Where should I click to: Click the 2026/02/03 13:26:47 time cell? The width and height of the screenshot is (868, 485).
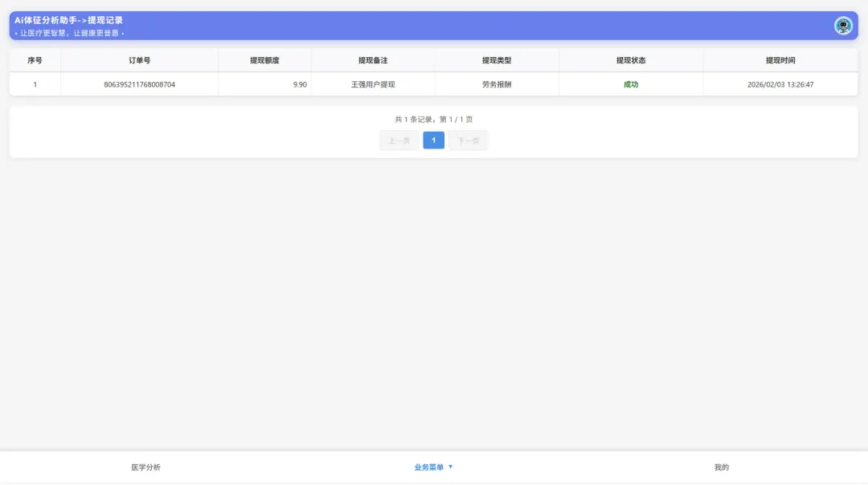click(780, 84)
